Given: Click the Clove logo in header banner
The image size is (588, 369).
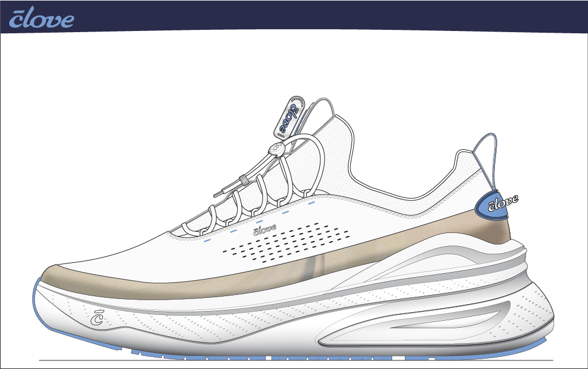Looking at the screenshot, I should click(x=41, y=18).
